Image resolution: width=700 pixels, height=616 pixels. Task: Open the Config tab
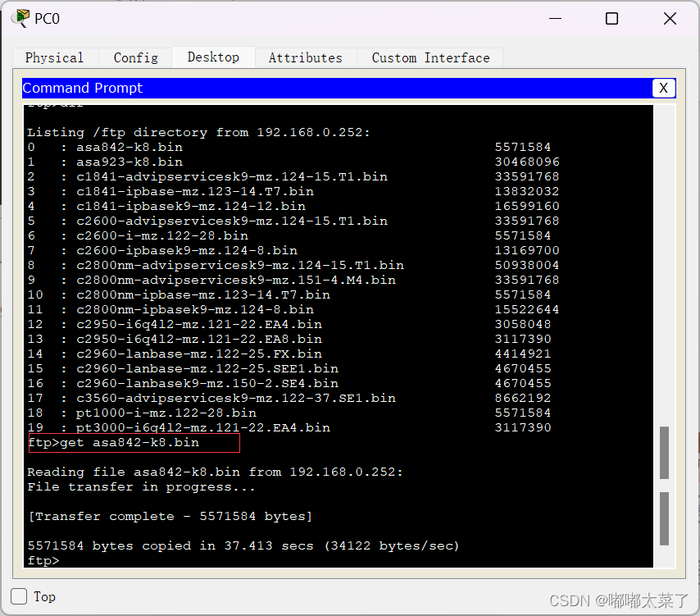coord(136,57)
